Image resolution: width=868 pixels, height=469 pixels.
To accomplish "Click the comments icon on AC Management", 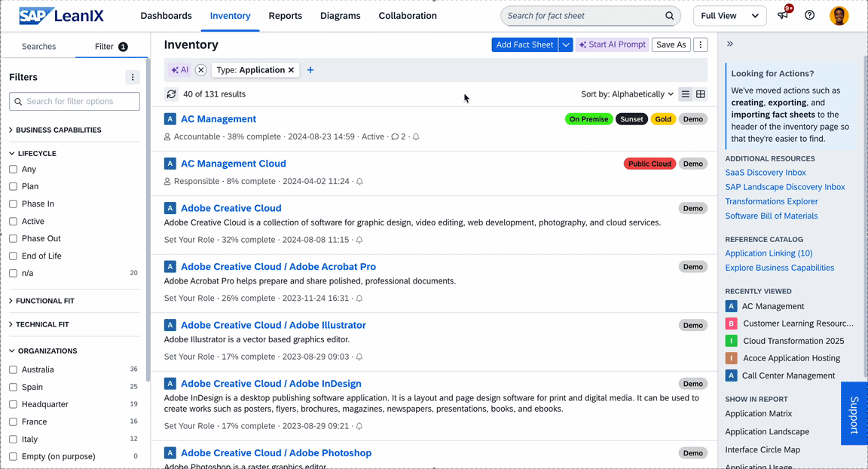I will (x=395, y=136).
